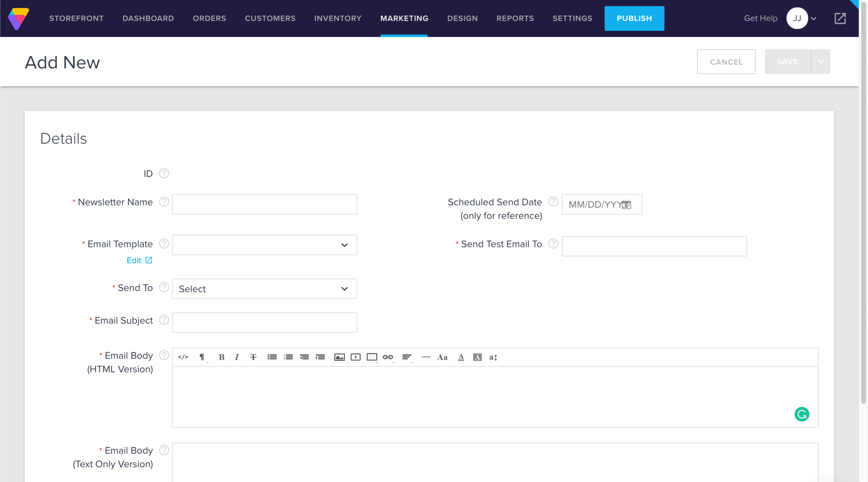The image size is (868, 482).
Task: Insert a link in the email body
Action: [388, 357]
